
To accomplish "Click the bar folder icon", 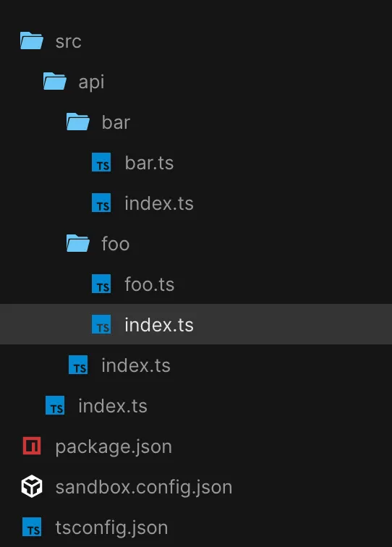I will click(78, 122).
